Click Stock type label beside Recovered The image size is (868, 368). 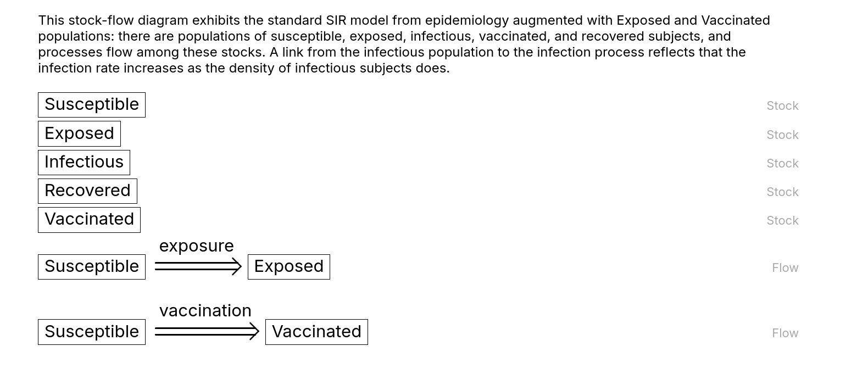782,192
